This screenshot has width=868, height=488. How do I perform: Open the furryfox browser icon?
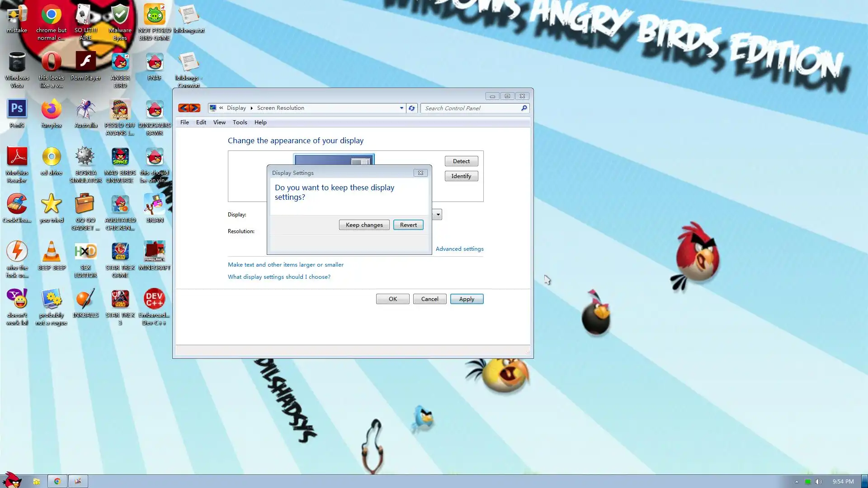(51, 110)
